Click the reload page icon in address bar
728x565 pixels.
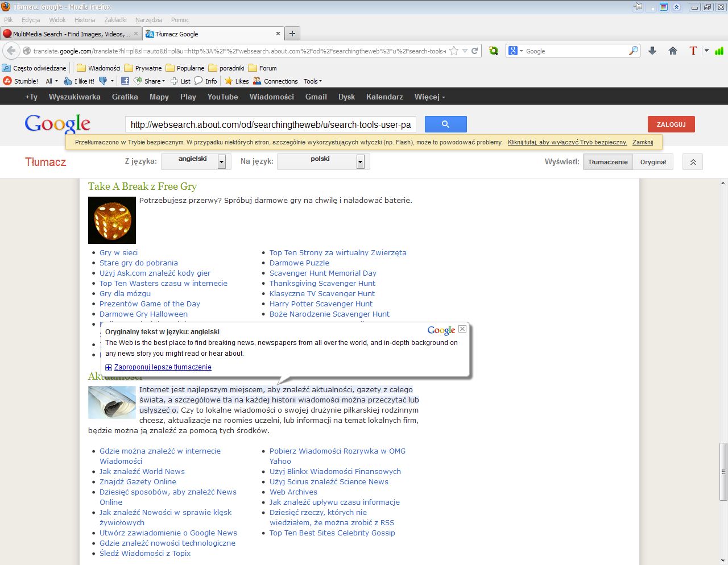click(x=475, y=51)
